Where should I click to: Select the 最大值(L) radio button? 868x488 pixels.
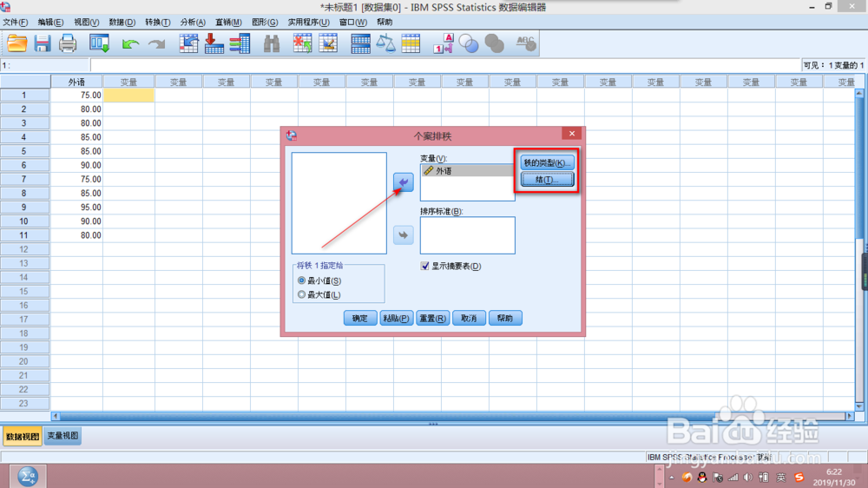point(302,294)
